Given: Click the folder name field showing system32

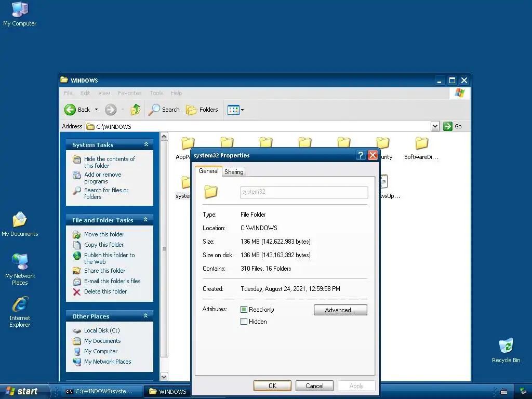Looking at the screenshot, I should [304, 192].
